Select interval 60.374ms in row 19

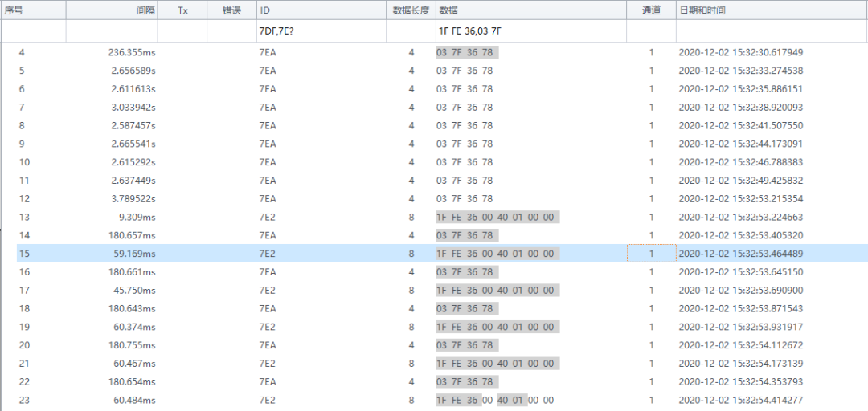tap(134, 327)
